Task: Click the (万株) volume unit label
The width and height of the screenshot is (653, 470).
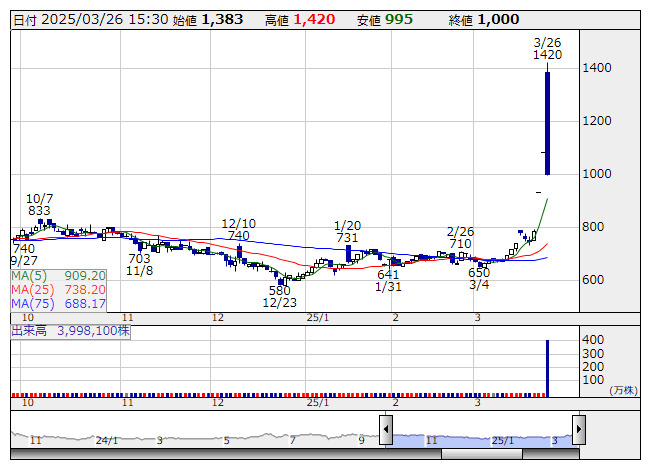Action: pos(623,390)
